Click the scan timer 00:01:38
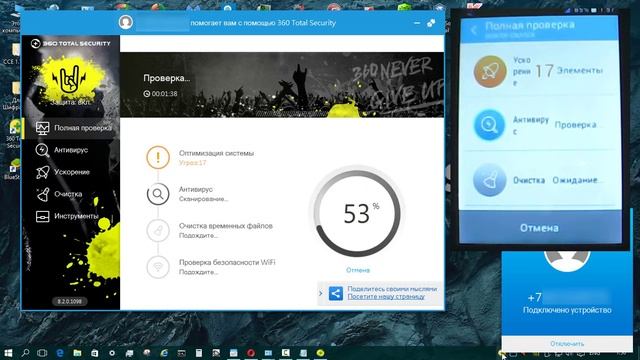 click(x=160, y=93)
